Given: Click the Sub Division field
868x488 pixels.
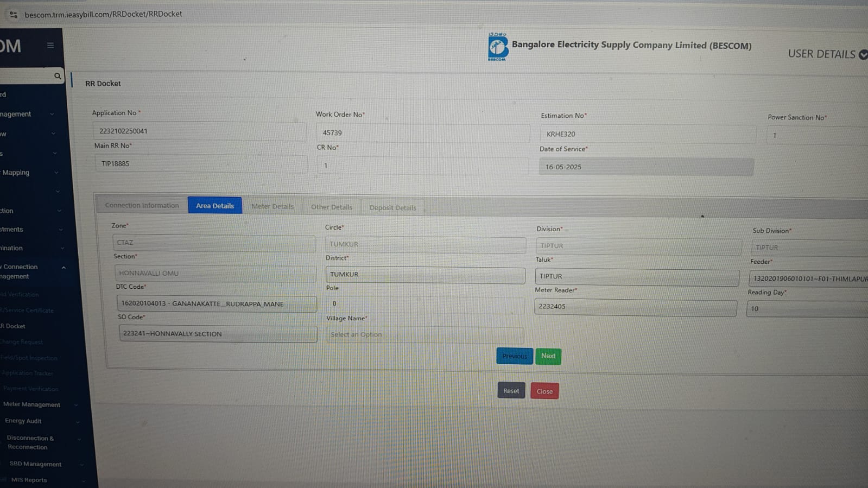Looking at the screenshot, I should coord(810,248).
